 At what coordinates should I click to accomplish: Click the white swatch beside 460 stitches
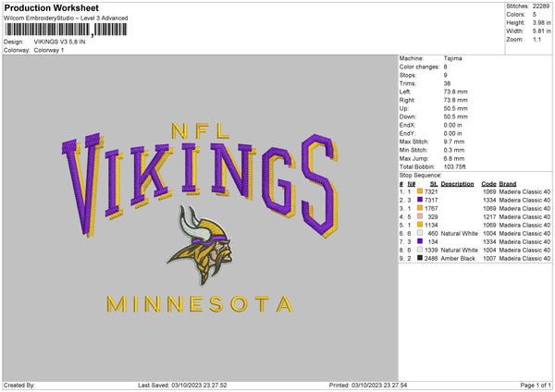pos(420,233)
